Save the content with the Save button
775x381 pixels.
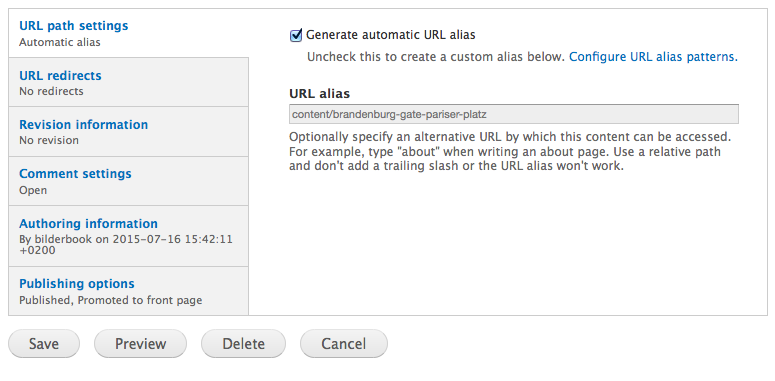click(44, 344)
